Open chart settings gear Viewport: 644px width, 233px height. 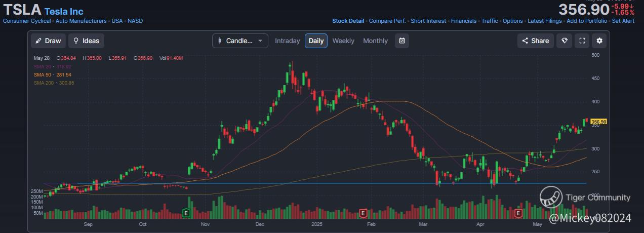pyautogui.click(x=600, y=41)
